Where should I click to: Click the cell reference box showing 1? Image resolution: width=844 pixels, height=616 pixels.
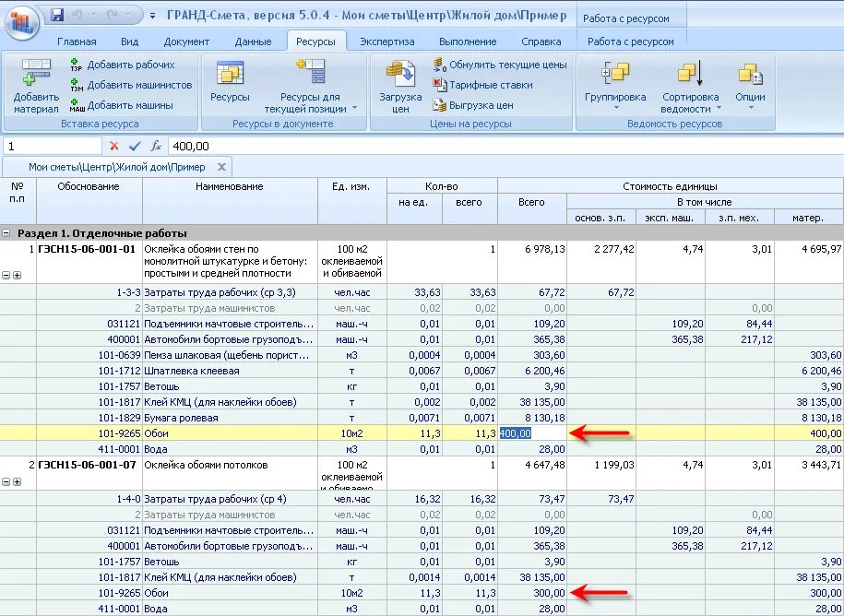point(53,146)
